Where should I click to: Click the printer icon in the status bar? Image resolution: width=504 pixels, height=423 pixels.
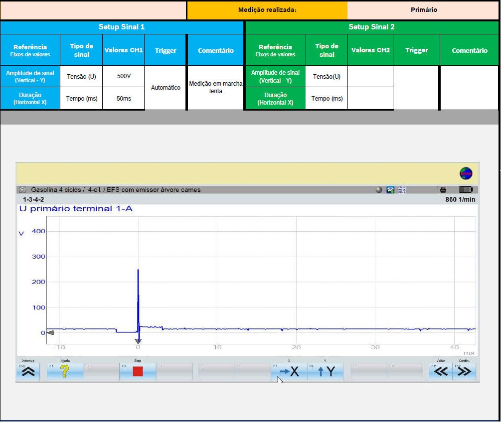coord(443,190)
